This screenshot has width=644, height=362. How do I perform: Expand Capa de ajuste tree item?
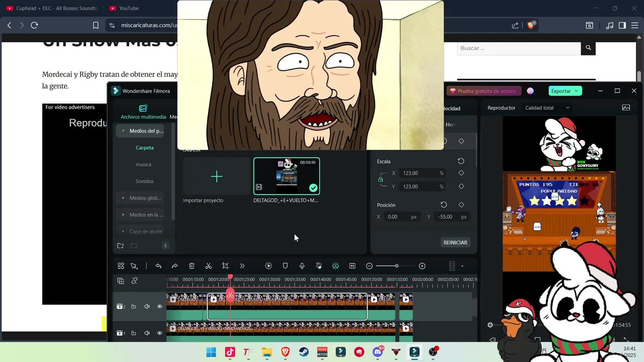coord(123,231)
